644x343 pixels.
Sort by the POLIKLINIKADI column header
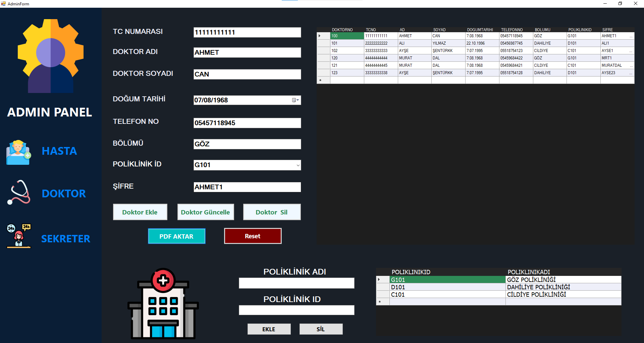pyautogui.click(x=563, y=272)
